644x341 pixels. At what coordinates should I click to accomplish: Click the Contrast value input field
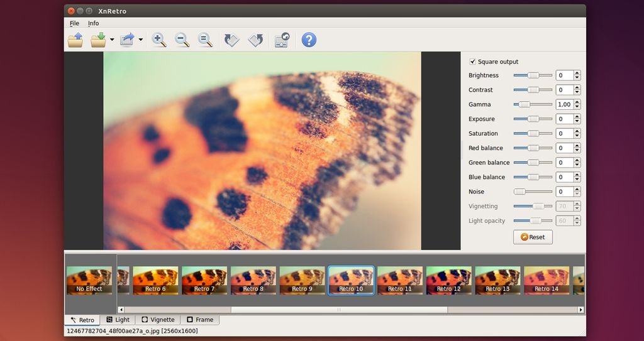coord(564,90)
